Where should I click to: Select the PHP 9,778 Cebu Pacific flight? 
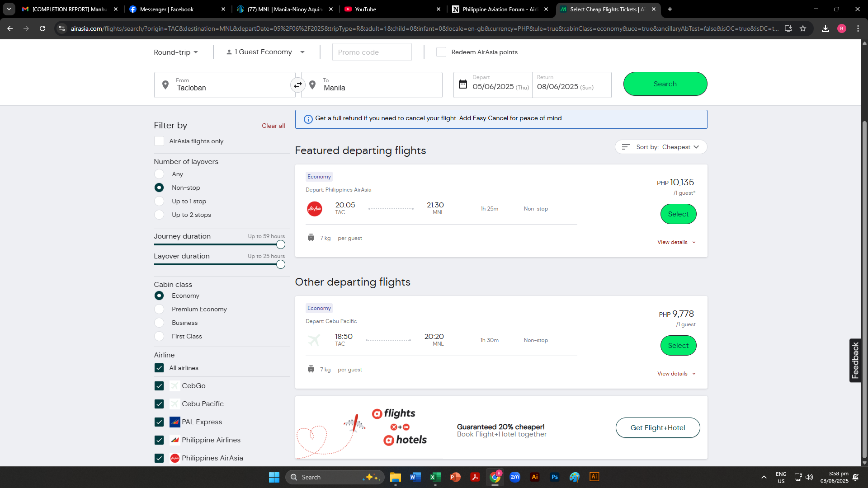pyautogui.click(x=678, y=346)
